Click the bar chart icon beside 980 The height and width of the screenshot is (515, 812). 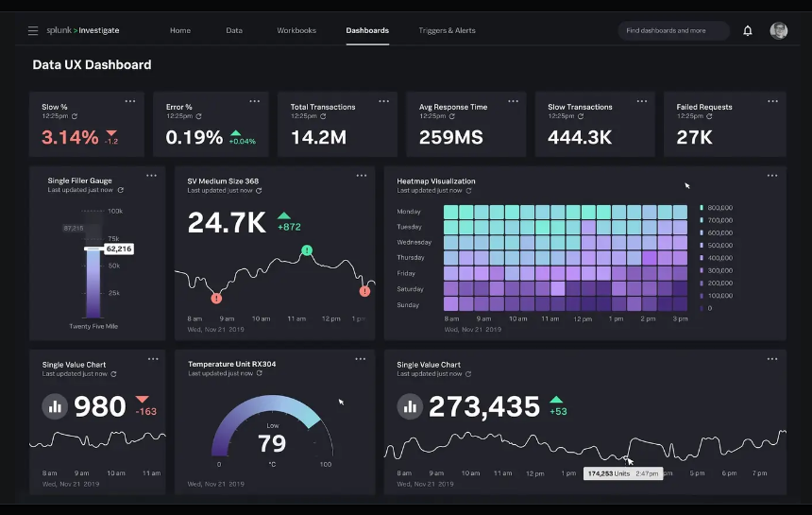[x=55, y=406]
